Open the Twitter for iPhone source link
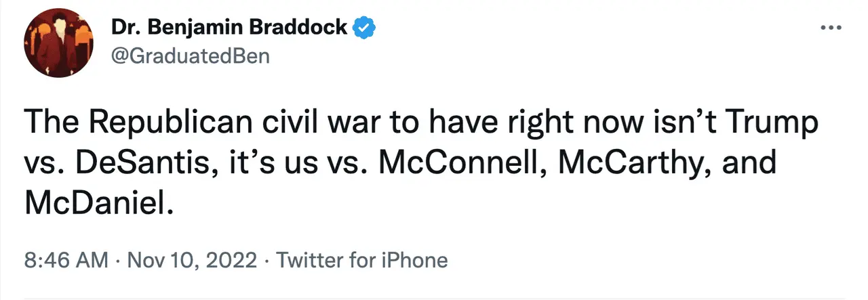 (x=363, y=260)
